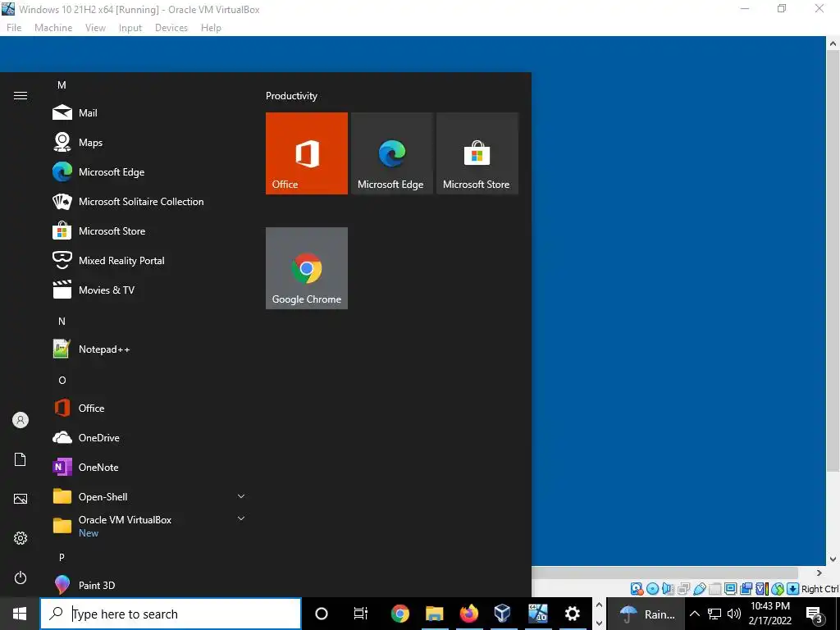Click VirtualBox hard disk activity indicator
840x630 pixels.
point(637,589)
